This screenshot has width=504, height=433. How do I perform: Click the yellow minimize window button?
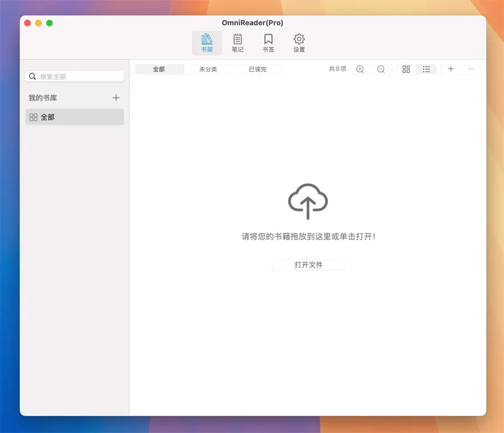point(38,23)
